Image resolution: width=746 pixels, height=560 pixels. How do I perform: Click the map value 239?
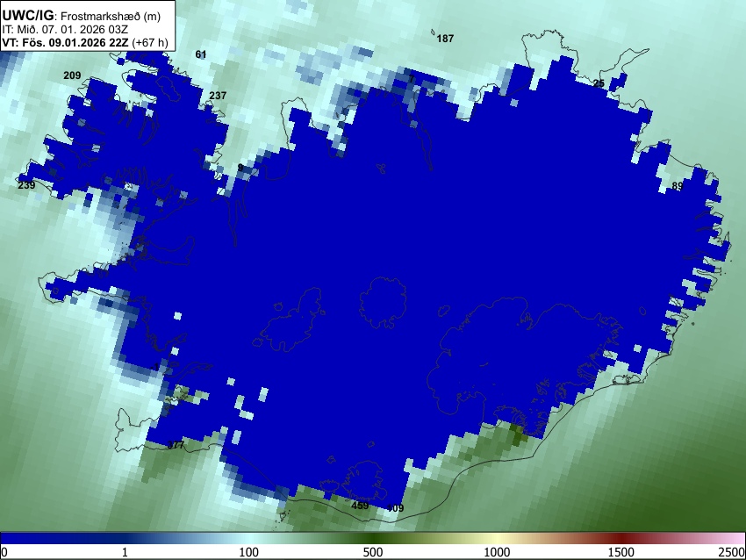pos(26,185)
